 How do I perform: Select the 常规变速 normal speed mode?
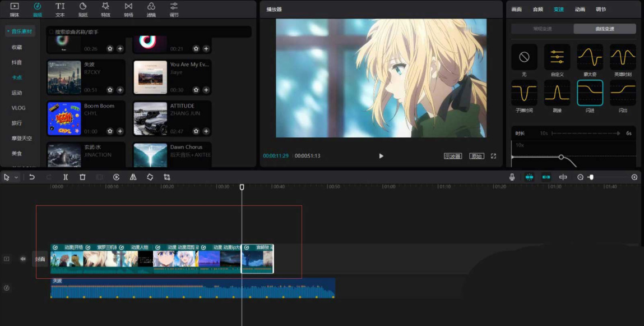pyautogui.click(x=542, y=29)
